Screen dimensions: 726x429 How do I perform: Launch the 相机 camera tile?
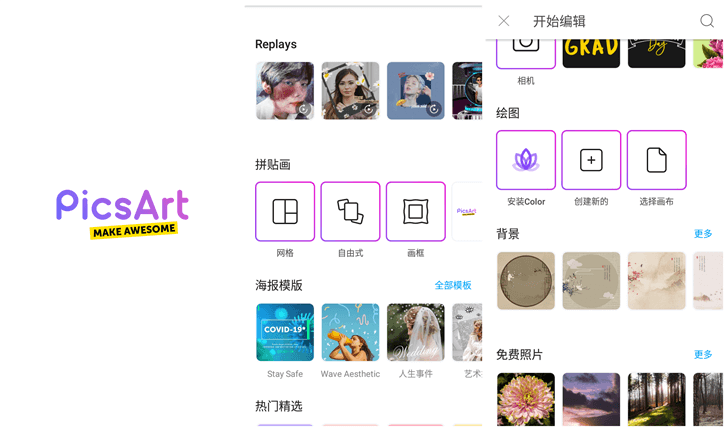526,54
